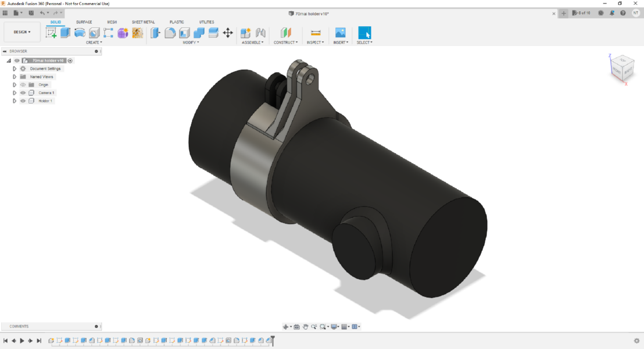The height and width of the screenshot is (349, 644).
Task: Activate the Move/Copy tool
Action: tap(228, 33)
